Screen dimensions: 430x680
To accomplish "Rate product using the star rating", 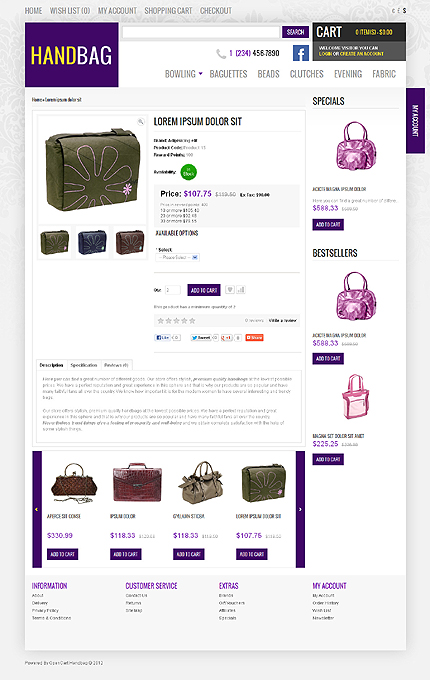I will [176, 320].
